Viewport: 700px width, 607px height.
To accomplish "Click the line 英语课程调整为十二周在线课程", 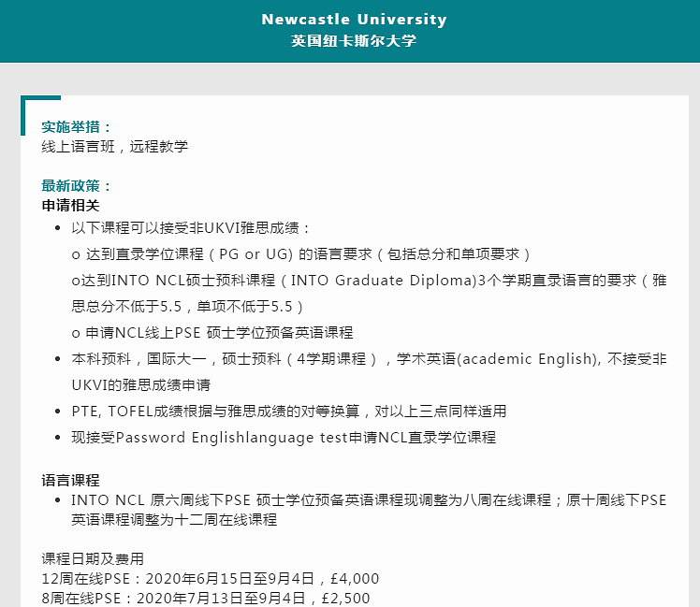I will (x=175, y=519).
